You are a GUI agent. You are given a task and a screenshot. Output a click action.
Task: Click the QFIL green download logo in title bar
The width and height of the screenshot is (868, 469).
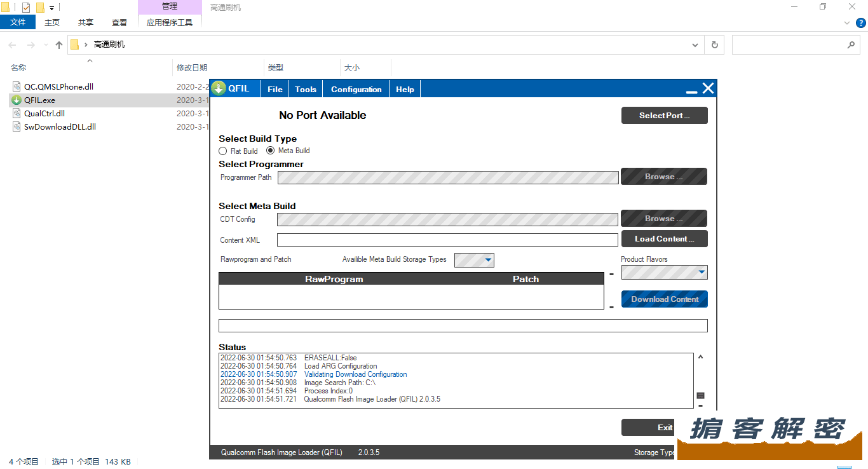pos(219,88)
